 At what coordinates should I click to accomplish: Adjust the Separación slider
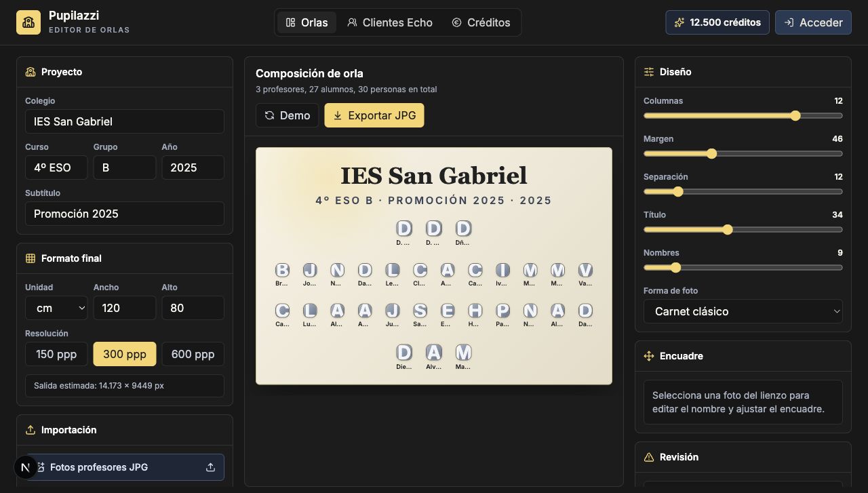[x=743, y=192]
